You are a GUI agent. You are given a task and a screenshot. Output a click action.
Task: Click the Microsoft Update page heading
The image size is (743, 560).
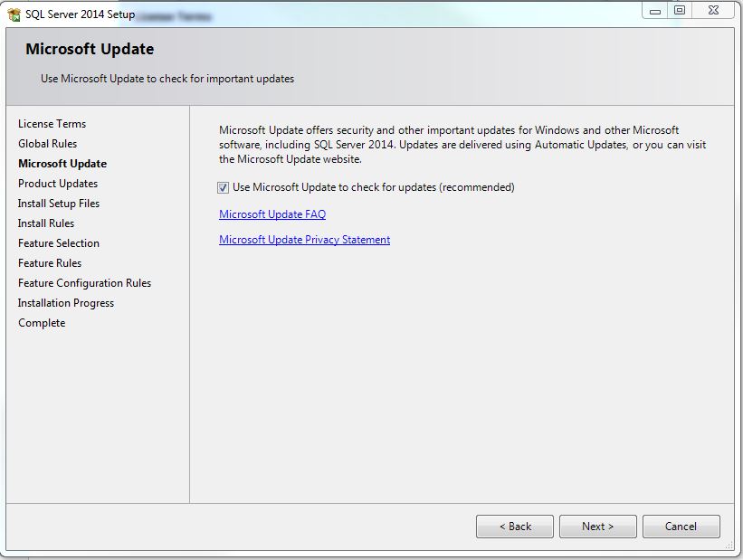click(90, 49)
